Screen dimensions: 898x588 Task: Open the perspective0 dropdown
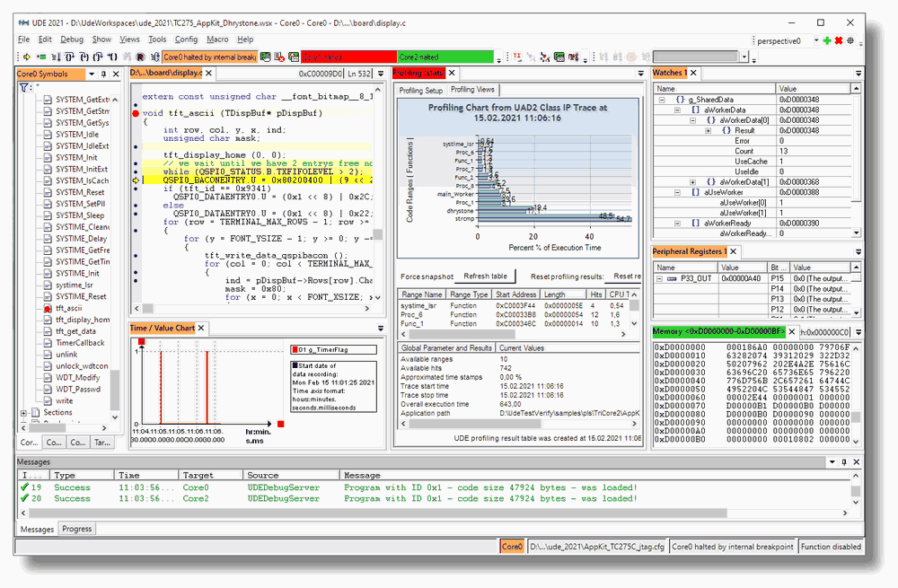click(x=816, y=40)
